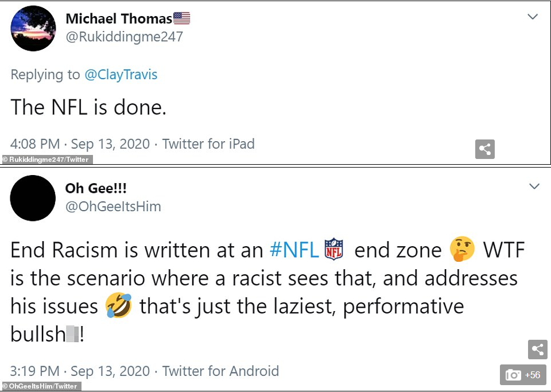This screenshot has height=392, width=551.
Task: Click the thinking face emoji
Action: pyautogui.click(x=461, y=250)
